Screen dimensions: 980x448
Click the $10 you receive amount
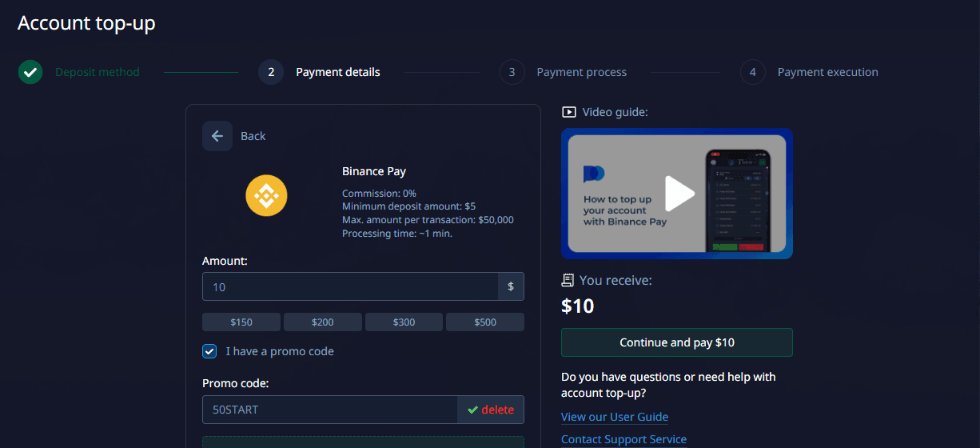[577, 306]
